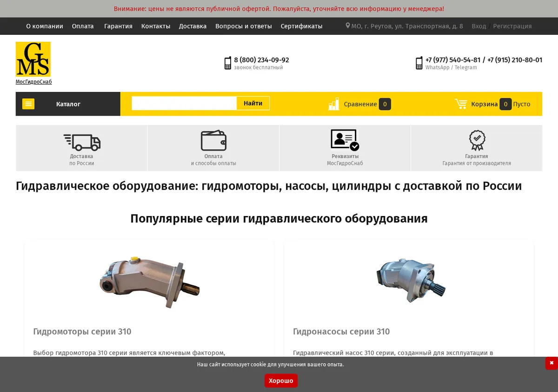
Task: Click the MosGidroSnab GMS logo
Action: coord(33,59)
